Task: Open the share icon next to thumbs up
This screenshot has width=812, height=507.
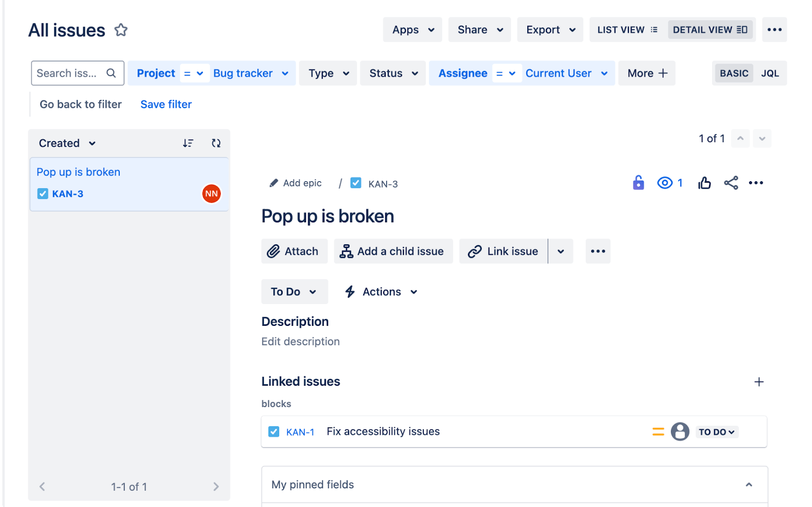Action: coord(731,183)
